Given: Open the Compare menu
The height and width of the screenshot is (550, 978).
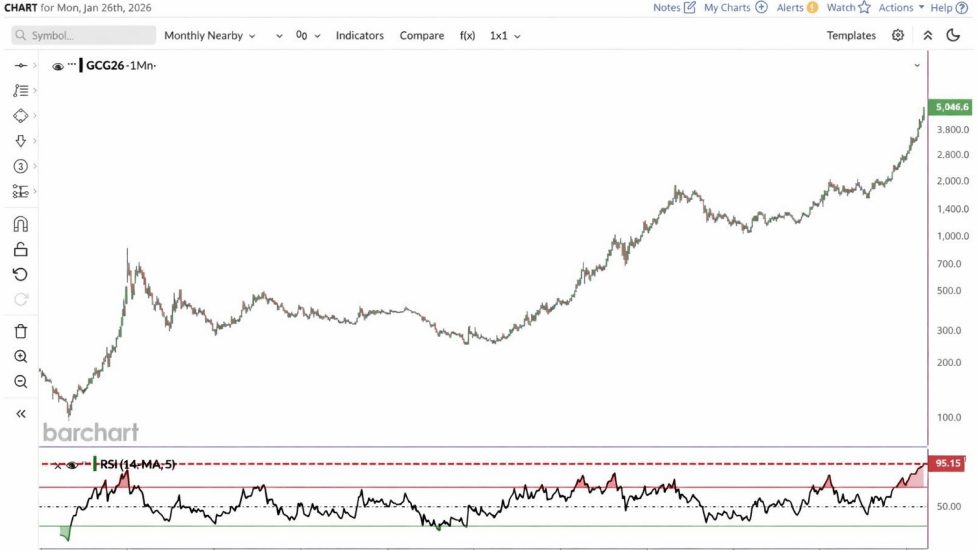Looking at the screenshot, I should [x=421, y=35].
